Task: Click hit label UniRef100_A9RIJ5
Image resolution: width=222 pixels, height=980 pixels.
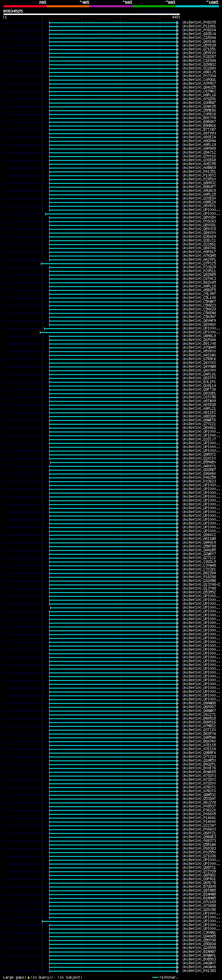Action: pos(199,72)
